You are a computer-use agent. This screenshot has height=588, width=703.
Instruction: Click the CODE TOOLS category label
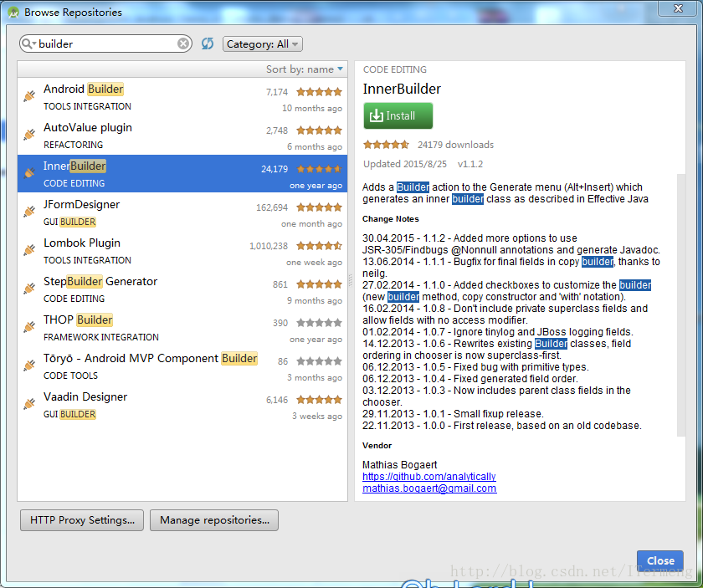70,376
